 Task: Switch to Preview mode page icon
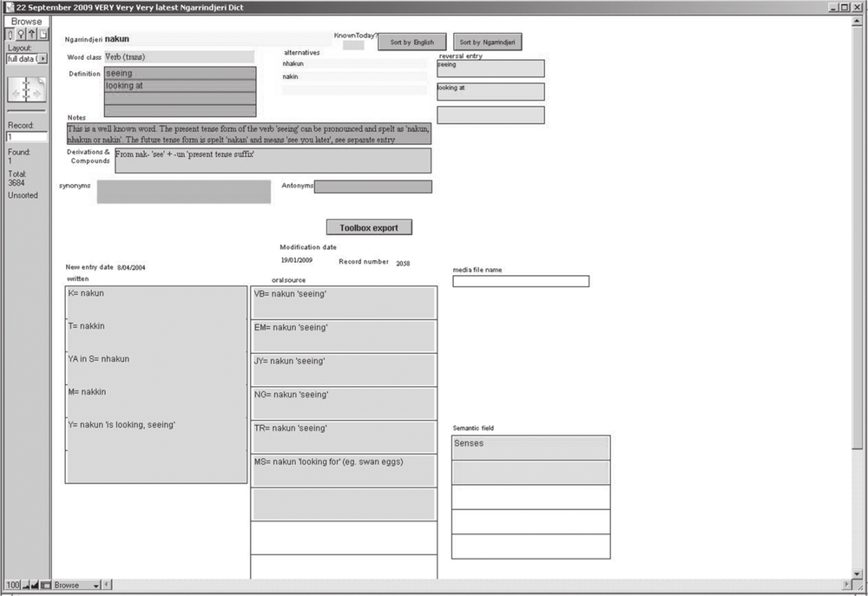pyautogui.click(x=43, y=35)
